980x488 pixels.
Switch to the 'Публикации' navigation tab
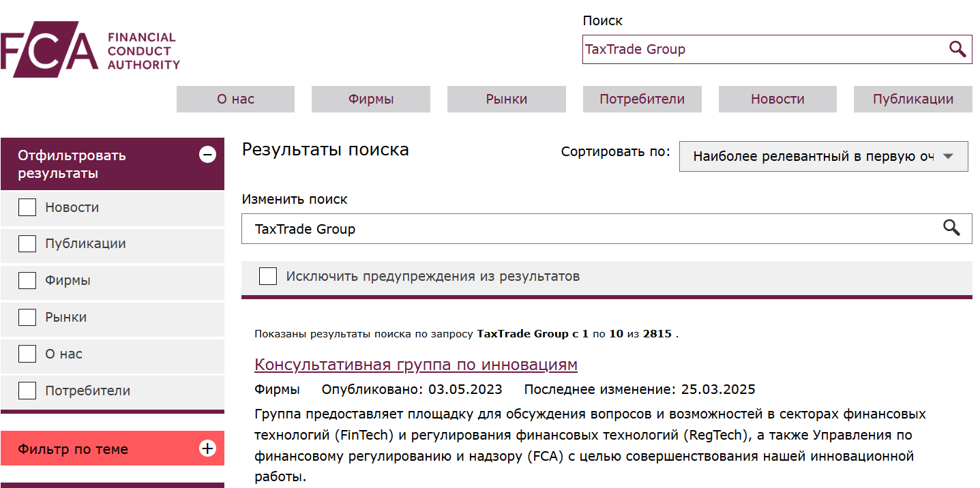[912, 99]
